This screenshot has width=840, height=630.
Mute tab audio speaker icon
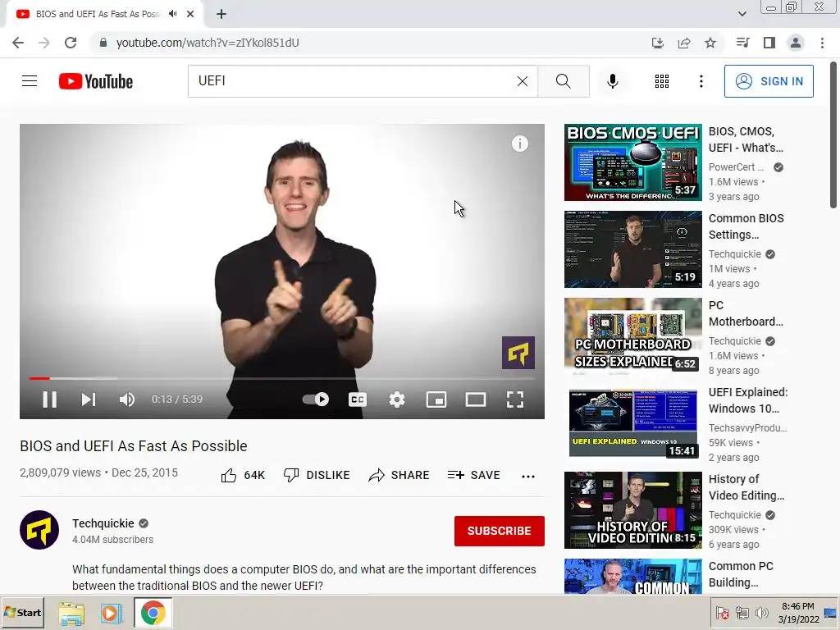tap(172, 14)
